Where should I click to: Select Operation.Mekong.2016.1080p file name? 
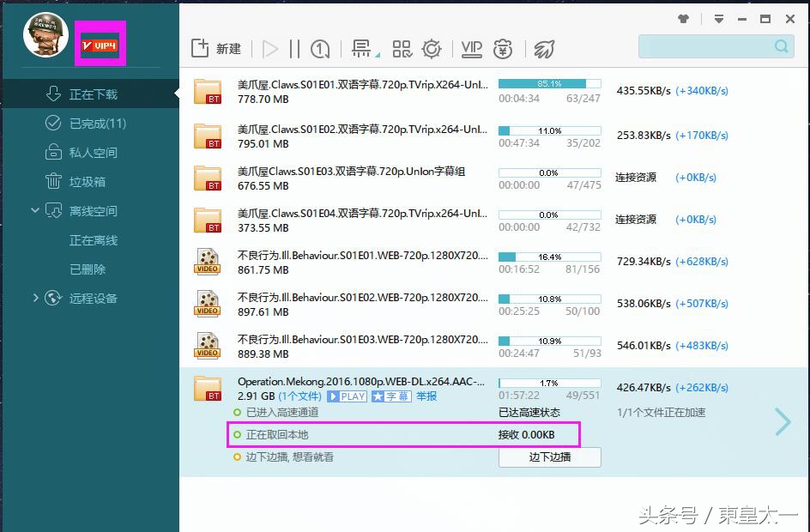tap(361, 381)
